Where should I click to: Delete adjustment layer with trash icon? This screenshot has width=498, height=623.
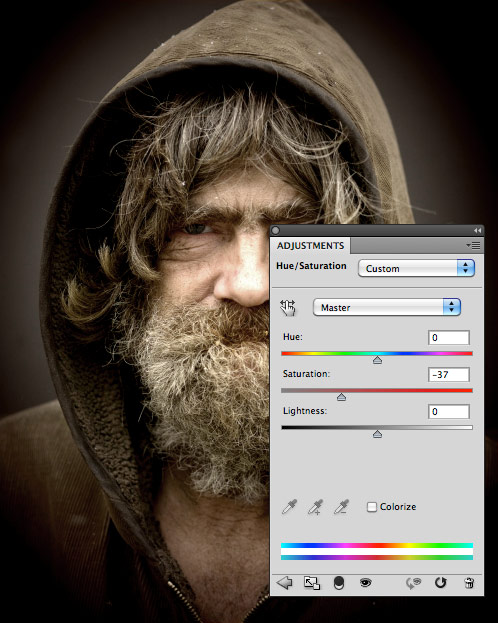click(x=469, y=583)
